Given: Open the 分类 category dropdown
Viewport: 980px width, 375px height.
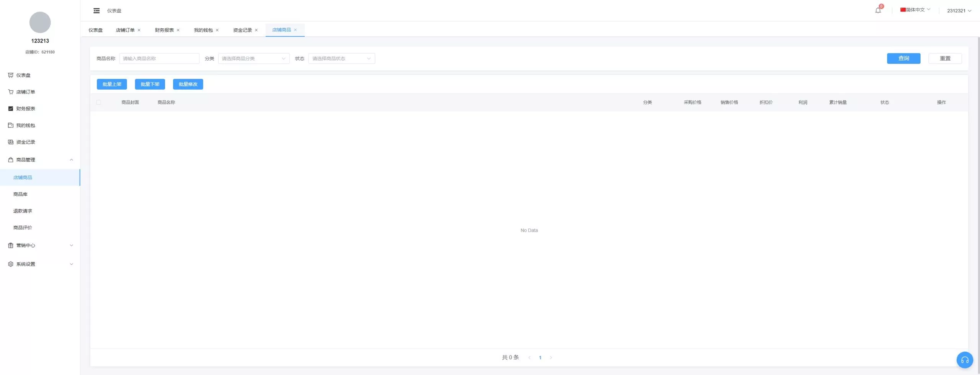Looking at the screenshot, I should click(x=253, y=59).
